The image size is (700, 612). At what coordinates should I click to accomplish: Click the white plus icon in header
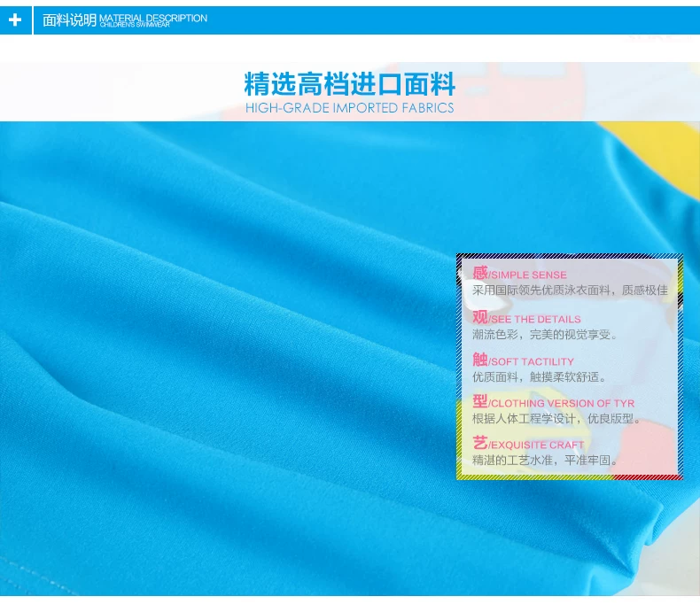coord(14,20)
